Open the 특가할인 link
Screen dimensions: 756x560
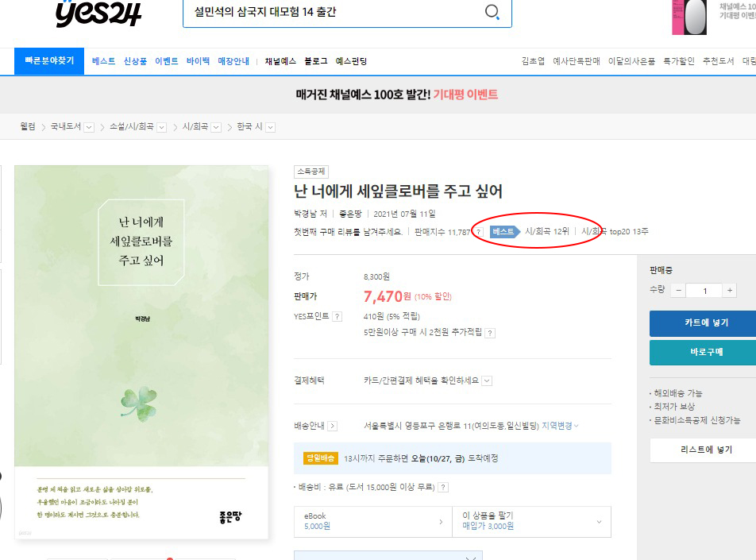pos(679,61)
